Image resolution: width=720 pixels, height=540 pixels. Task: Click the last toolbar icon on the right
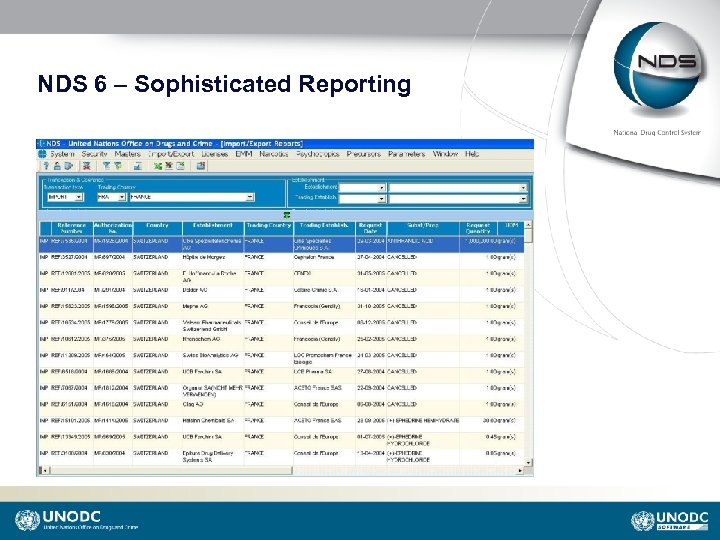point(201,166)
